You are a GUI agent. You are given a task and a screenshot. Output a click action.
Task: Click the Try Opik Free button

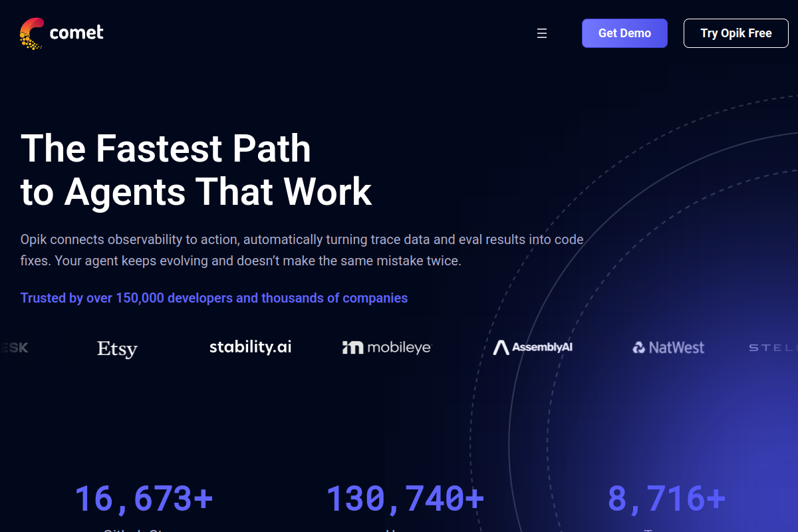tap(736, 33)
